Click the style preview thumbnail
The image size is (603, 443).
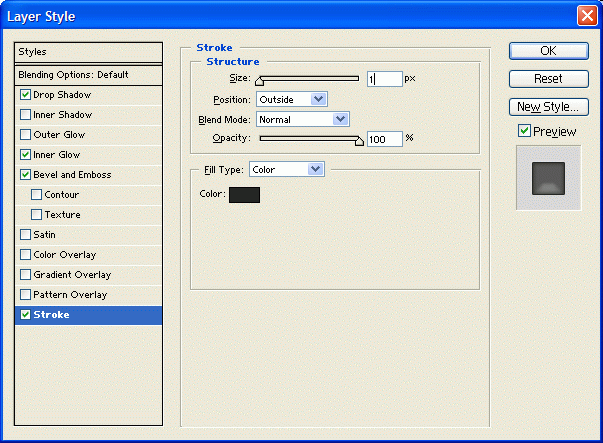[548, 178]
